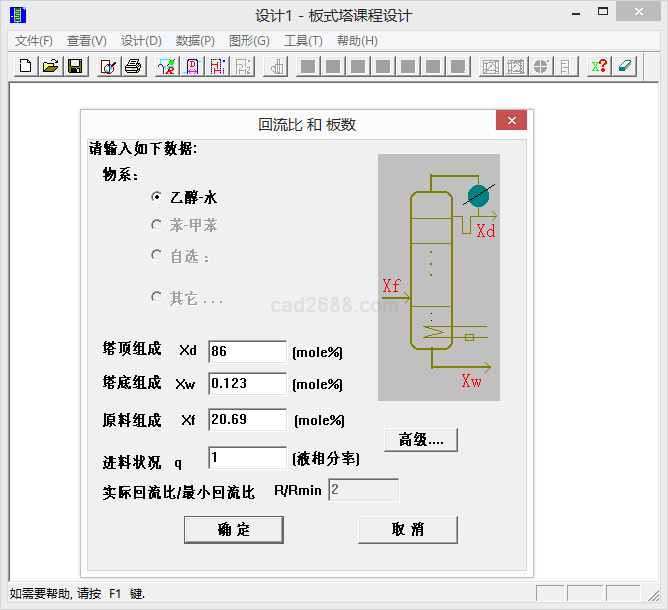
Task: Open advanced settings via 高级.... button
Action: click(421, 439)
